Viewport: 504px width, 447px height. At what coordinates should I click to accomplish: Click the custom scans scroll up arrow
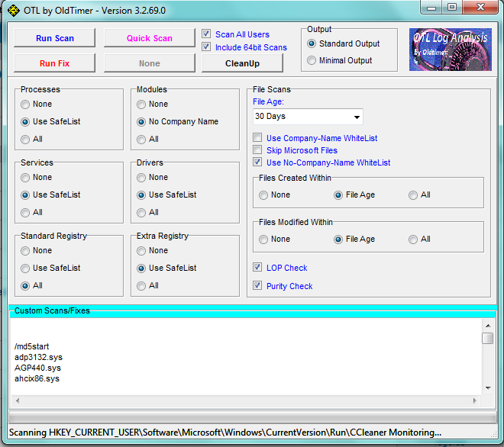pyautogui.click(x=488, y=326)
